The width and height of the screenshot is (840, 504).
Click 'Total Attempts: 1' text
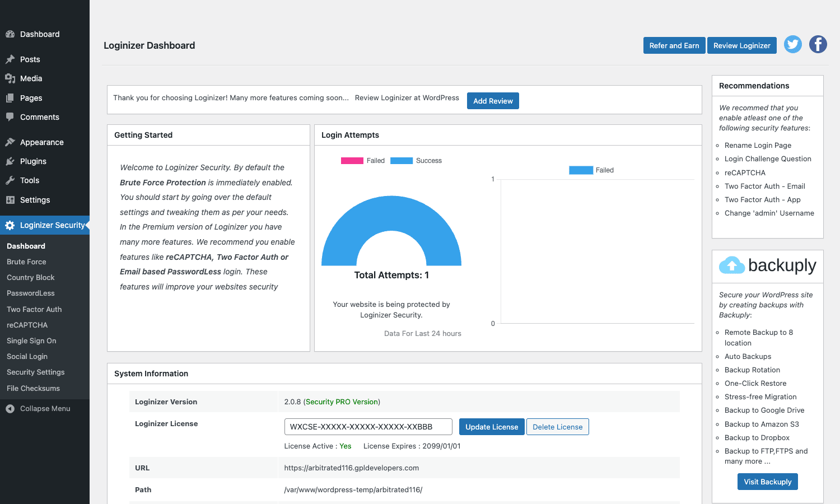pyautogui.click(x=391, y=275)
